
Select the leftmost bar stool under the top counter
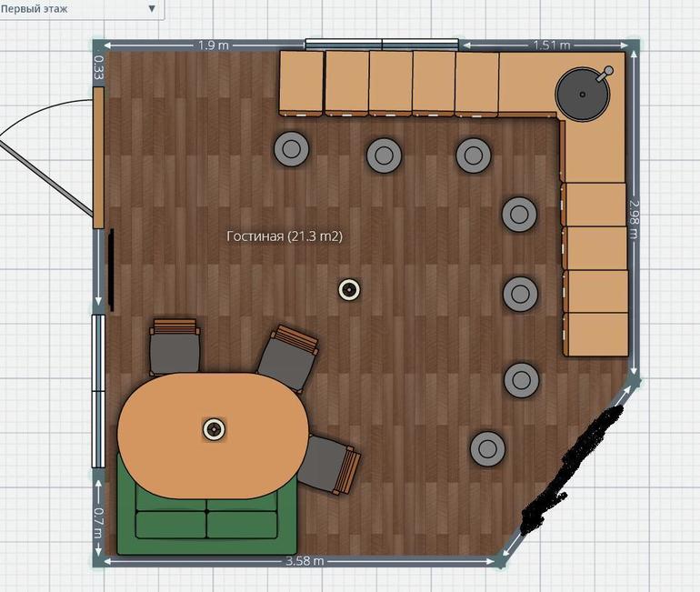292,148
